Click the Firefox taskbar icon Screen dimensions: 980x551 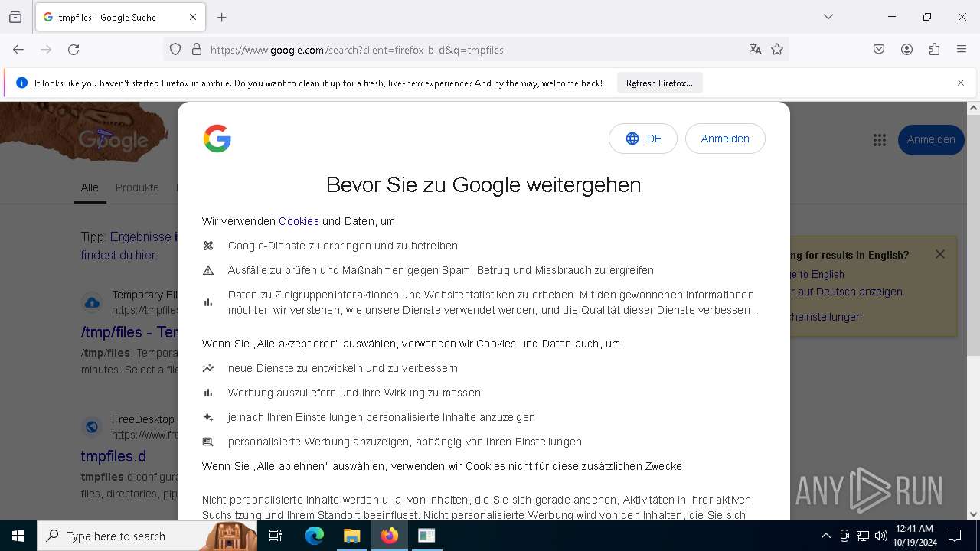click(x=389, y=536)
